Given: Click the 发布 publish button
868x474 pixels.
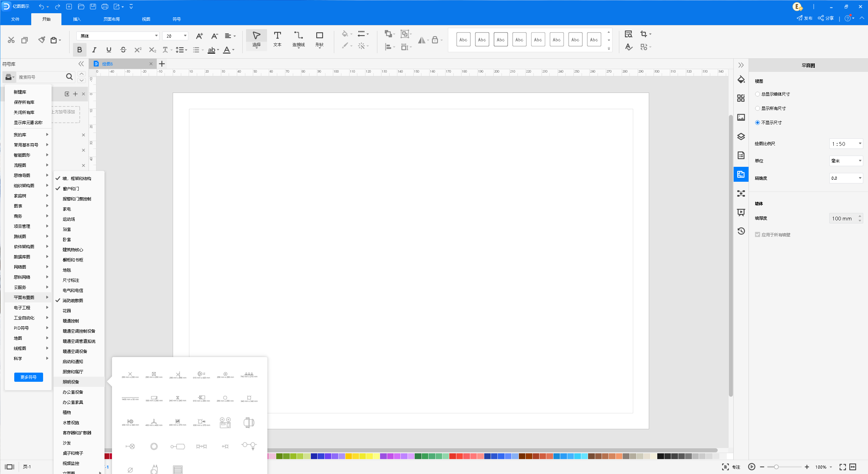Looking at the screenshot, I should 805,18.
